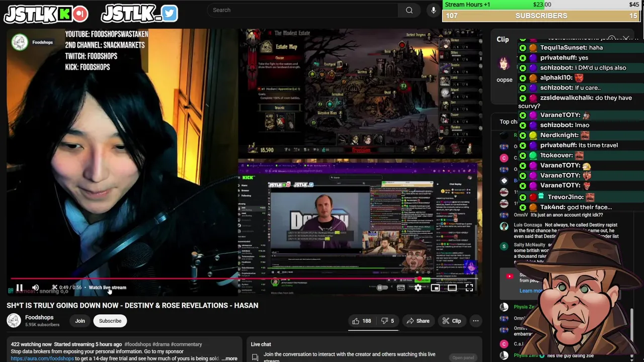
Task: Click the 5.95K subscribers count
Action: click(42, 325)
